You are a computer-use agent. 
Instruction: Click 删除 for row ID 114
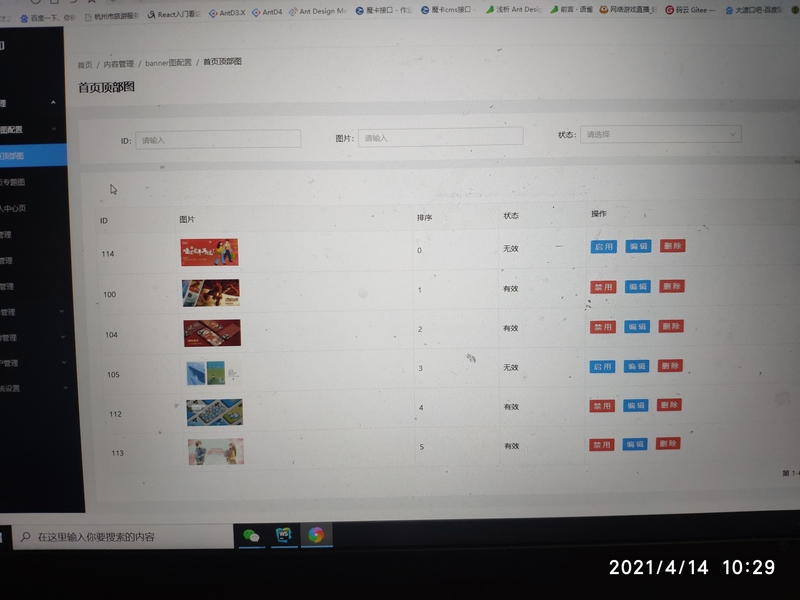click(x=672, y=245)
